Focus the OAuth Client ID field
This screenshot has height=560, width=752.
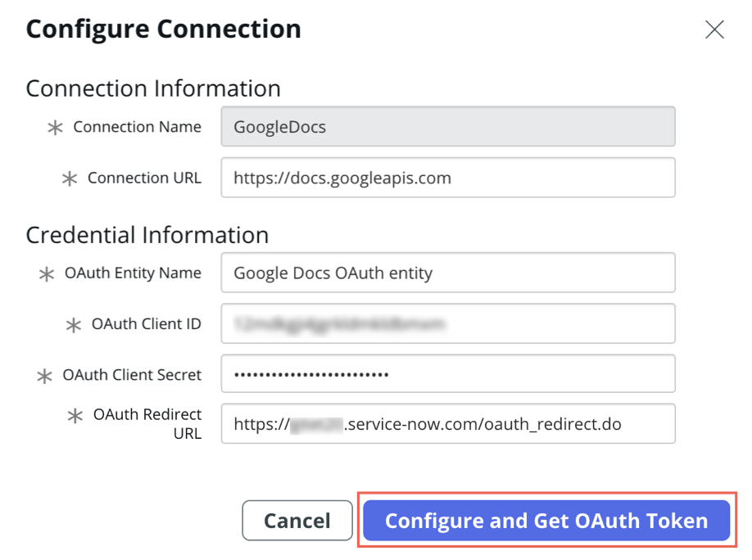pos(448,323)
